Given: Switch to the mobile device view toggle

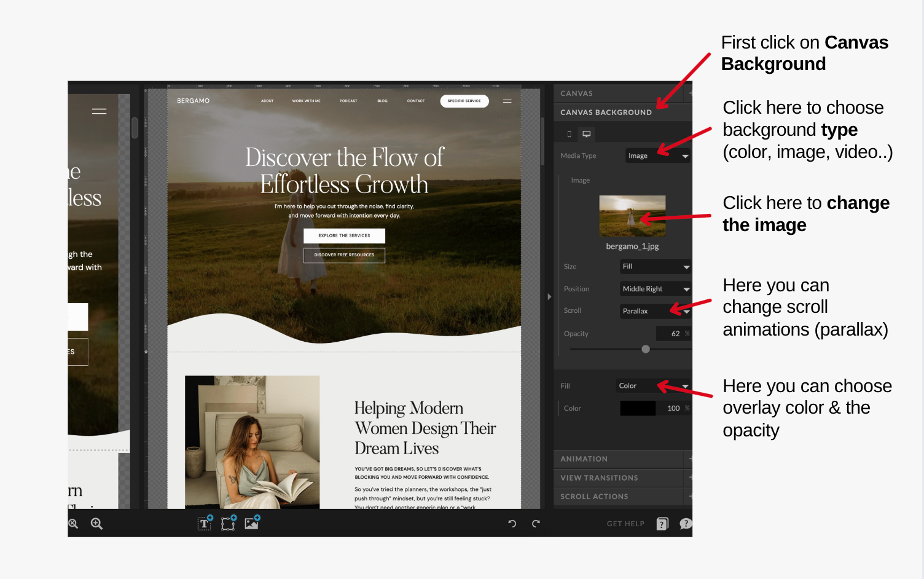Looking at the screenshot, I should click(568, 133).
